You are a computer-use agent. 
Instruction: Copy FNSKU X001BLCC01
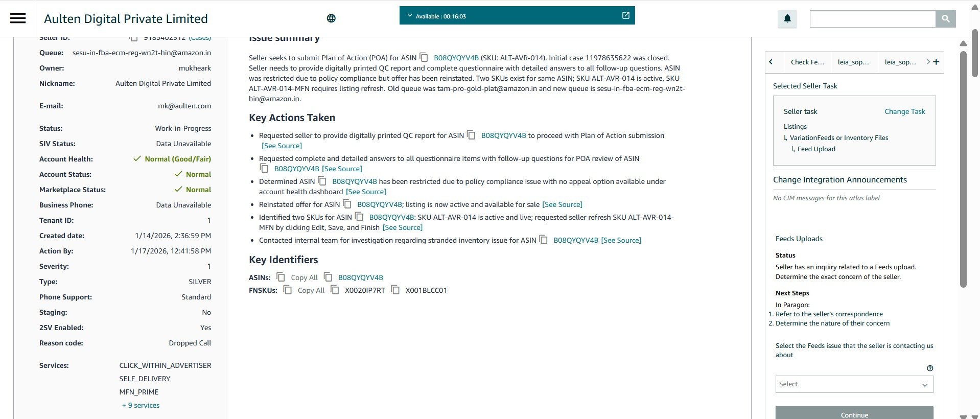395,290
